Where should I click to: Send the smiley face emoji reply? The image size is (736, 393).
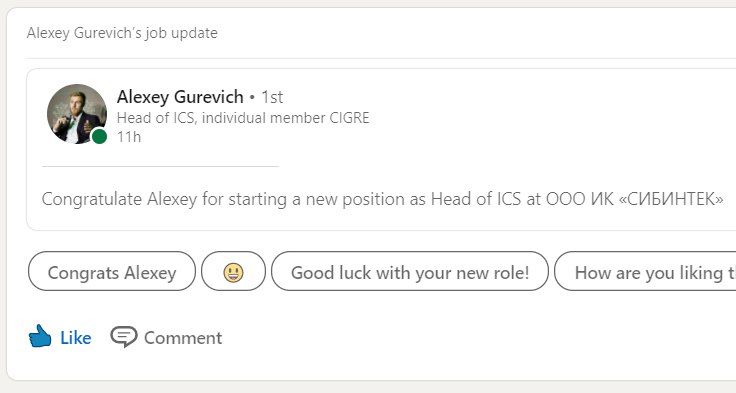click(233, 271)
